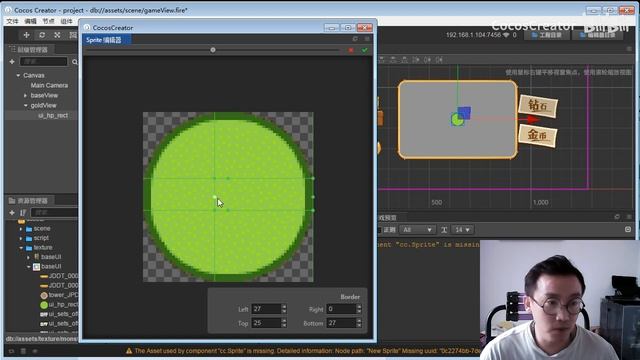The width and height of the screenshot is (640, 360).
Task: Click the hierarchy search field
Action: (x=44, y=62)
